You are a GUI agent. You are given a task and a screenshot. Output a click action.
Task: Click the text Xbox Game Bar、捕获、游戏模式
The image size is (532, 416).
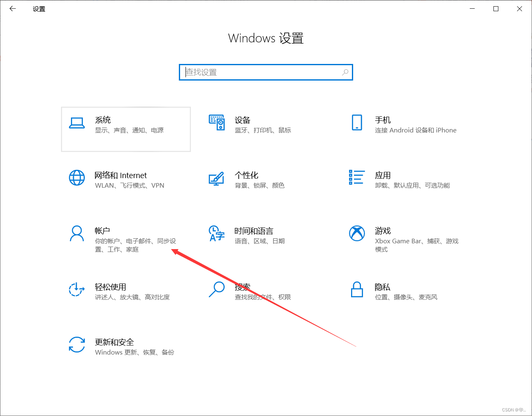417,245
